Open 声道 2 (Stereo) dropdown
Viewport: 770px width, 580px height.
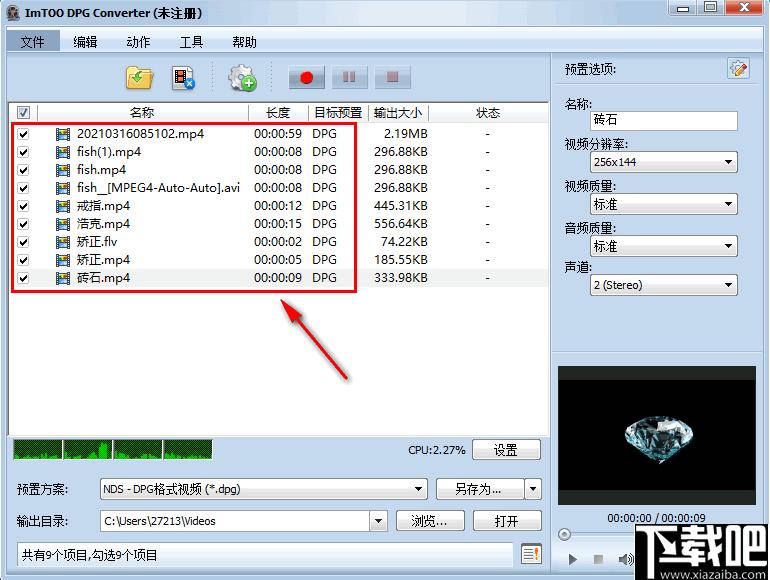point(663,285)
